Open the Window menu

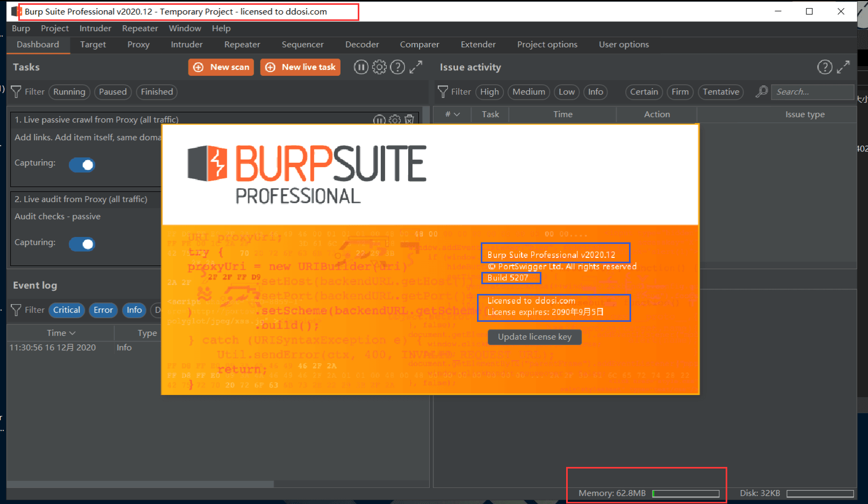(185, 28)
